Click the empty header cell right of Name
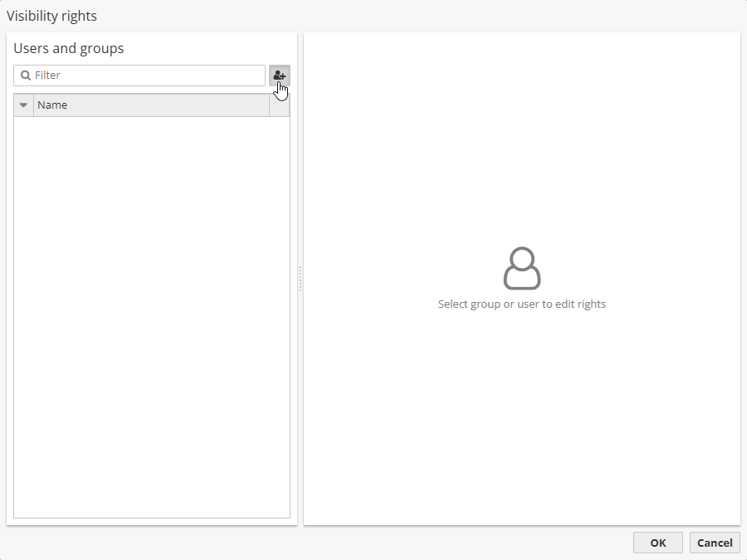This screenshot has width=747, height=560. click(280, 105)
